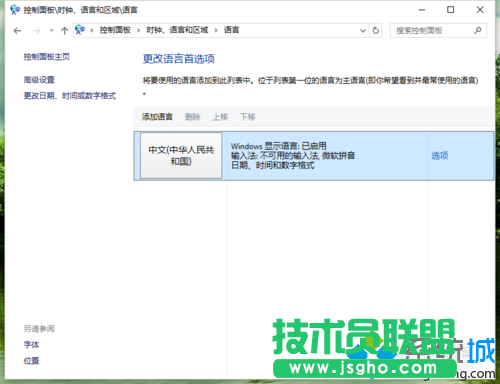500x384 pixels.
Task: Click 控制面板 breadcrumb in address bar
Action: [115, 30]
